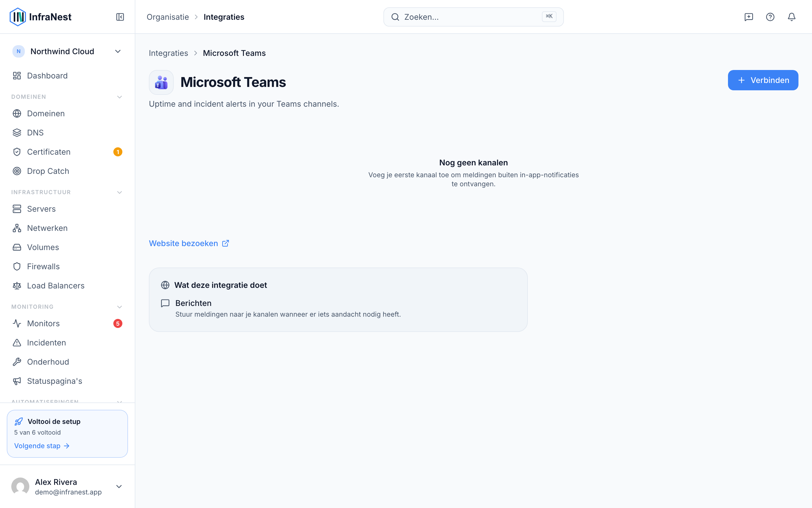Click the Statuspagina's megaphone icon

click(17, 381)
